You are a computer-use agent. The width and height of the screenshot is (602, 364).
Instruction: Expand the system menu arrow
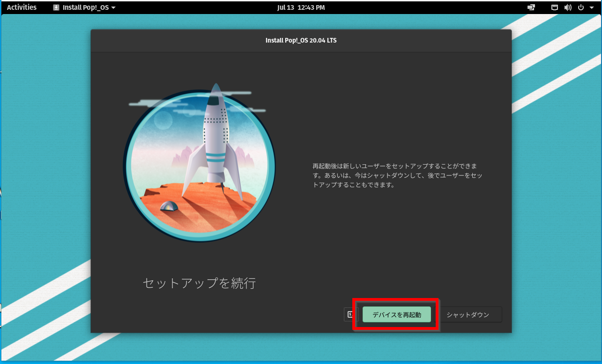(x=592, y=7)
